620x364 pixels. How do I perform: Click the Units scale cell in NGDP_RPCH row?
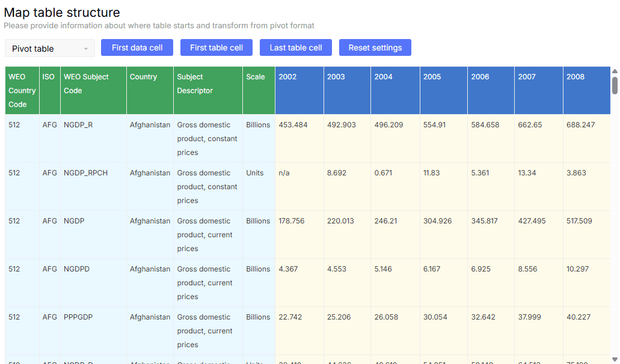point(259,187)
